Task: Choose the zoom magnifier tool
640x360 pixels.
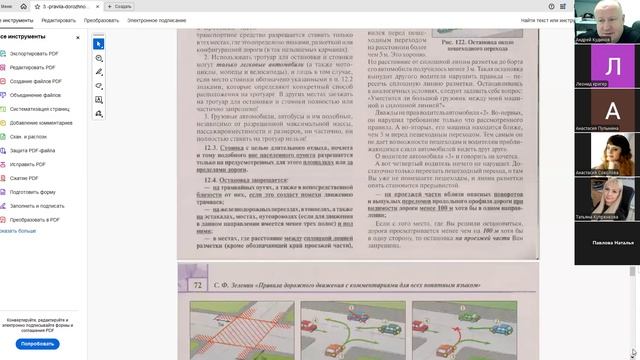Action: (98, 58)
